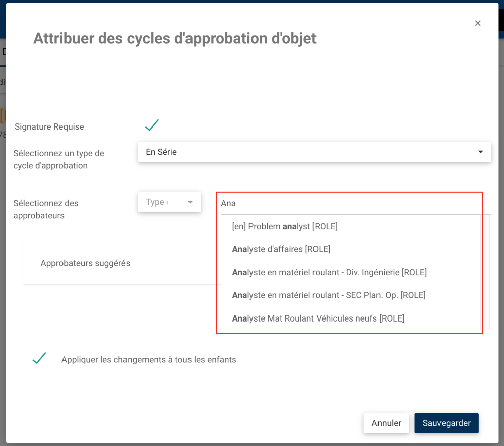
Task: Click Sauvegarder to save approval cycle
Action: click(446, 423)
